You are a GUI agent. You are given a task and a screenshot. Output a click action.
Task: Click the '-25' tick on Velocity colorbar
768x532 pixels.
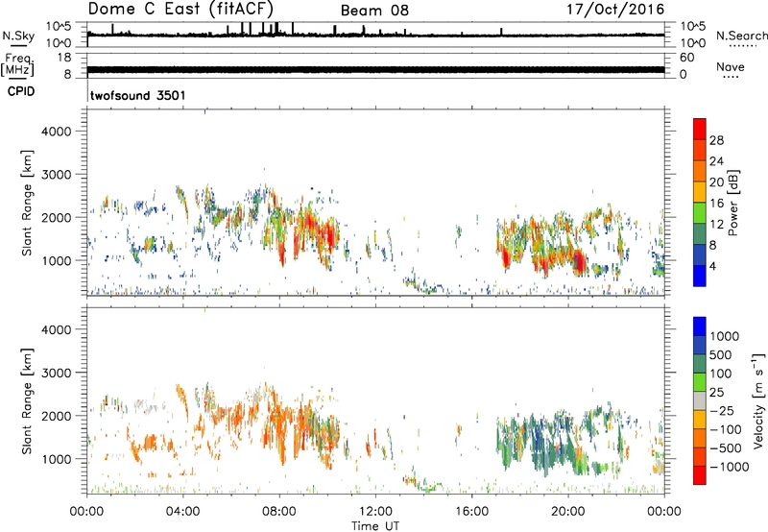point(722,410)
